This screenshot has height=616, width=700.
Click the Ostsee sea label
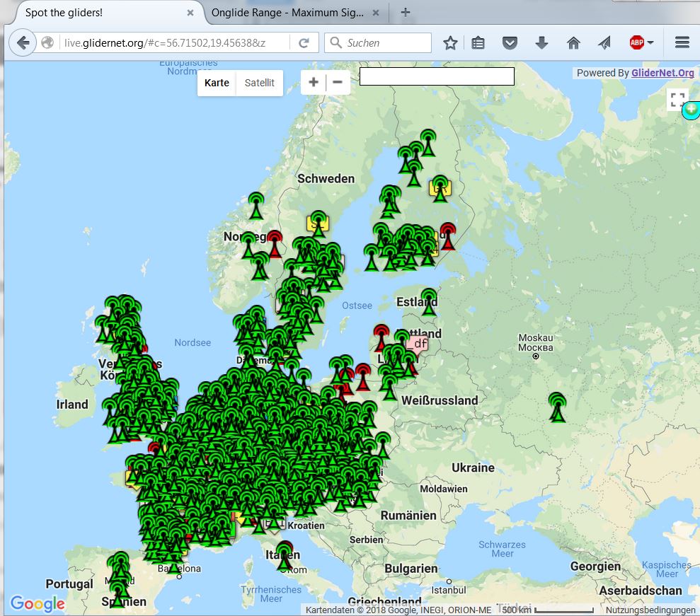357,306
